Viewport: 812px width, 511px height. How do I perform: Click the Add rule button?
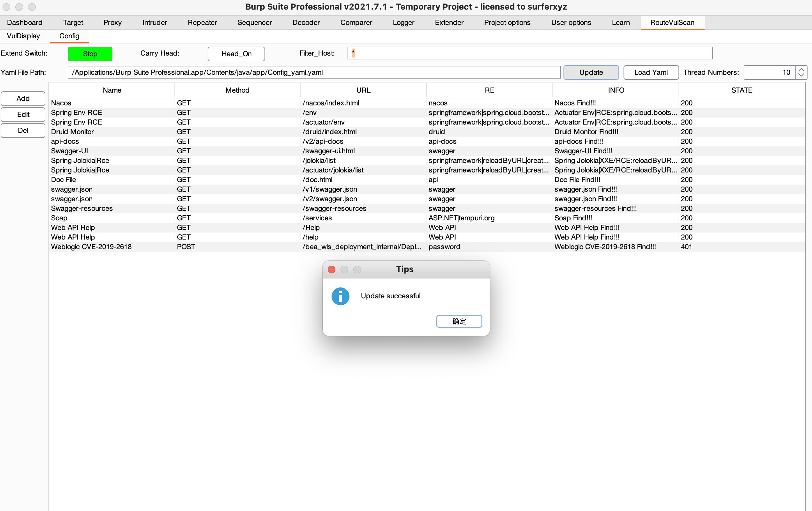pyautogui.click(x=23, y=98)
